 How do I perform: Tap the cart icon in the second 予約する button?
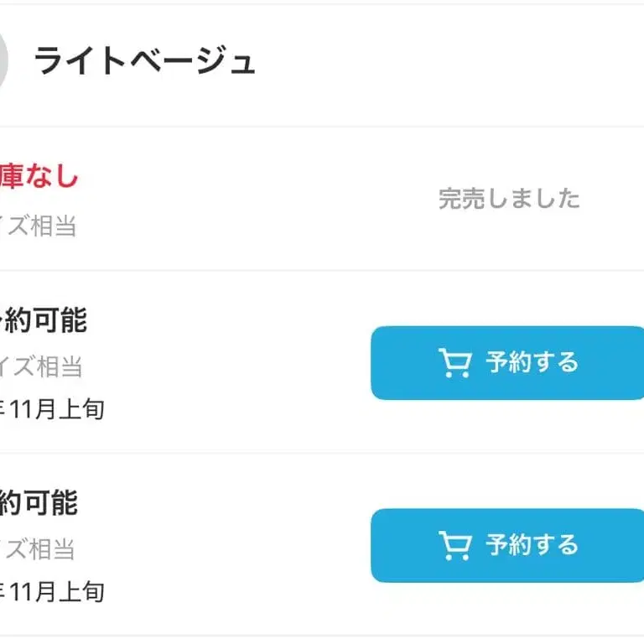coord(454,546)
